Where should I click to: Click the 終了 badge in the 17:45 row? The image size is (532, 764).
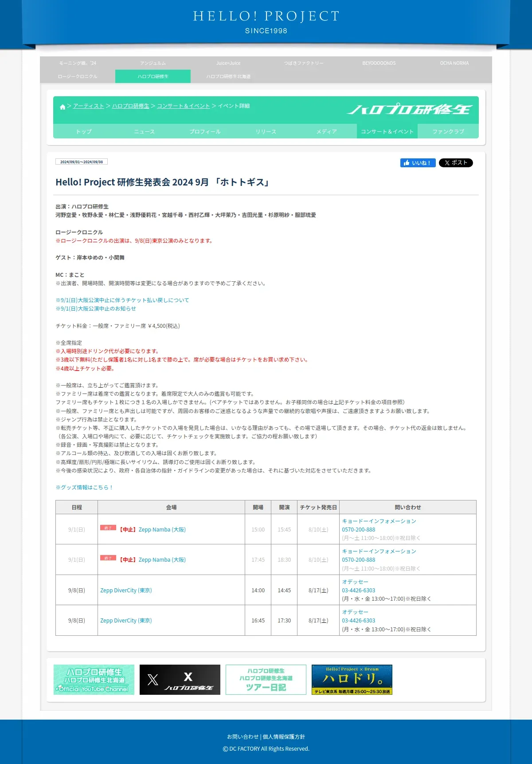pos(108,558)
